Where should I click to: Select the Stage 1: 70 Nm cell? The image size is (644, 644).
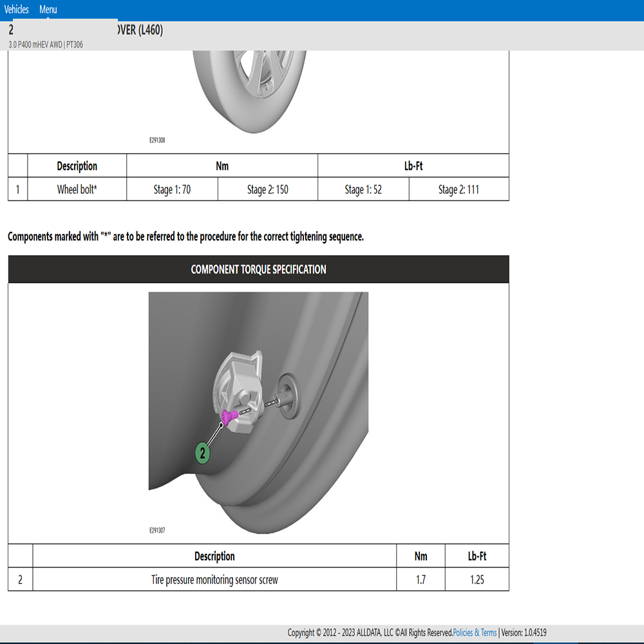pyautogui.click(x=172, y=189)
